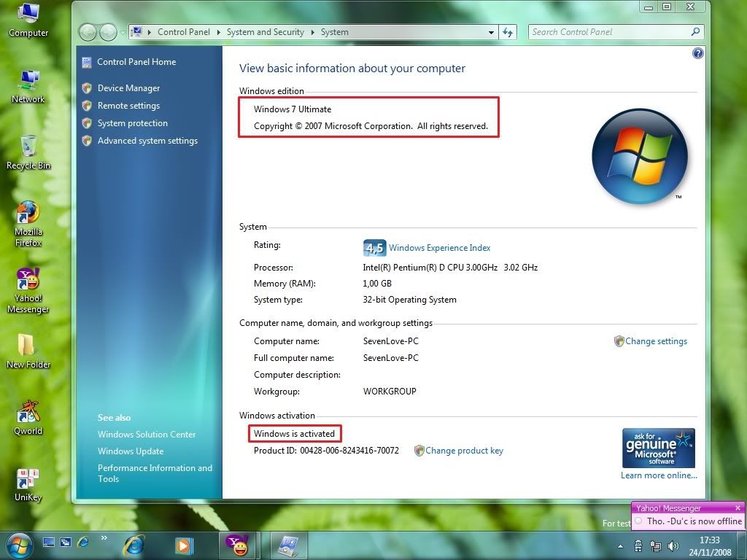Open the volume speaker tray icon
The image size is (747, 560).
point(673,546)
